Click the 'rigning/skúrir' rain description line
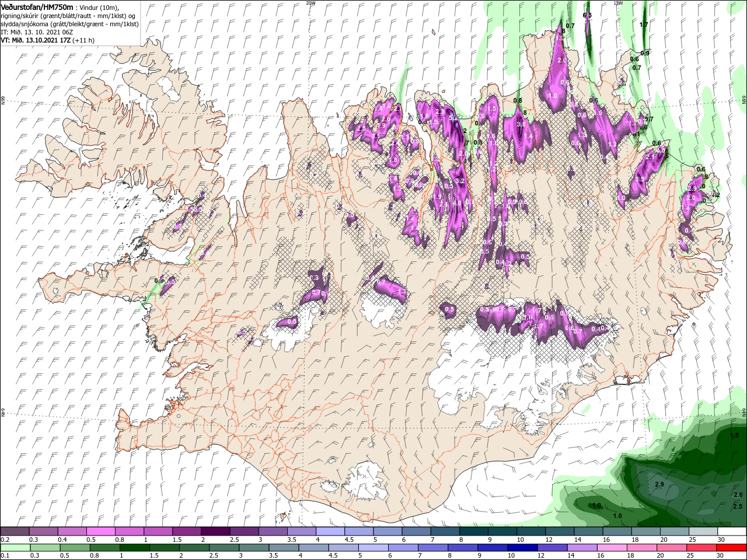Screen dimensions: 747x560 coord(69,15)
